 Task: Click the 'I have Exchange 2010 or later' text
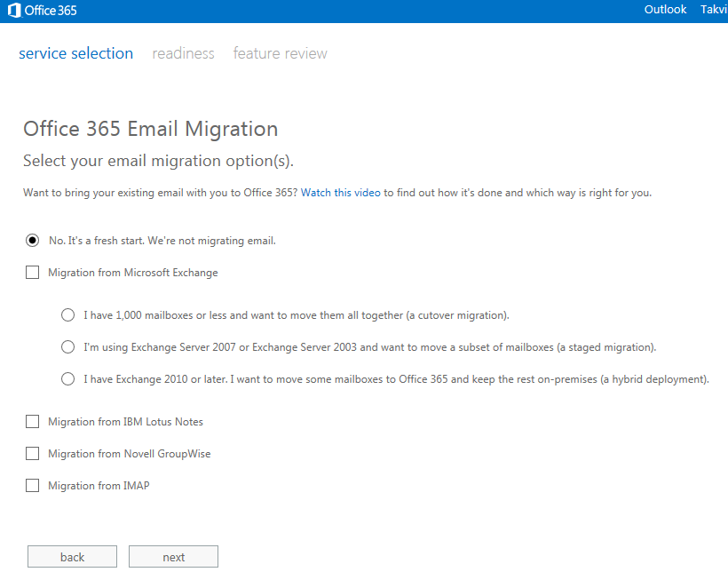click(x=155, y=379)
